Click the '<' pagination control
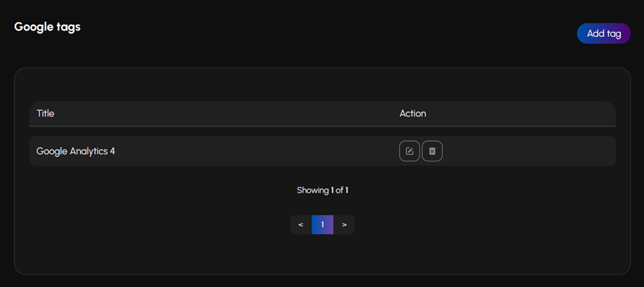 (x=301, y=225)
